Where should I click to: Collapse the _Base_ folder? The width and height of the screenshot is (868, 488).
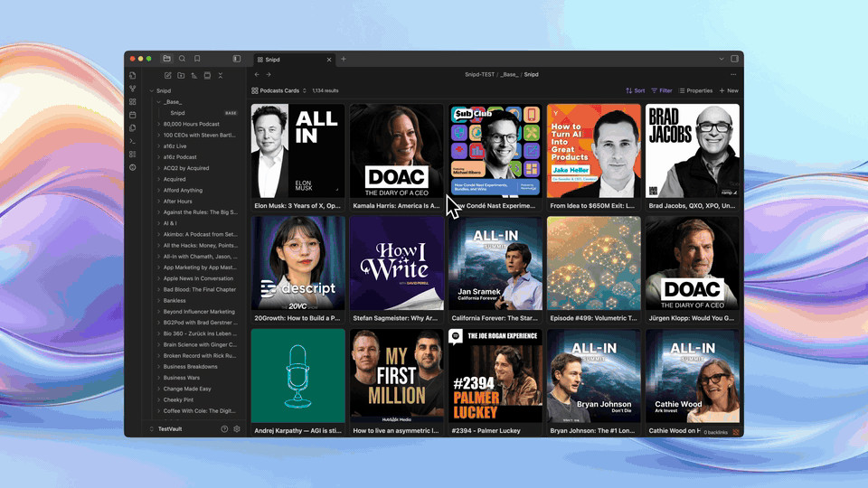pos(158,102)
